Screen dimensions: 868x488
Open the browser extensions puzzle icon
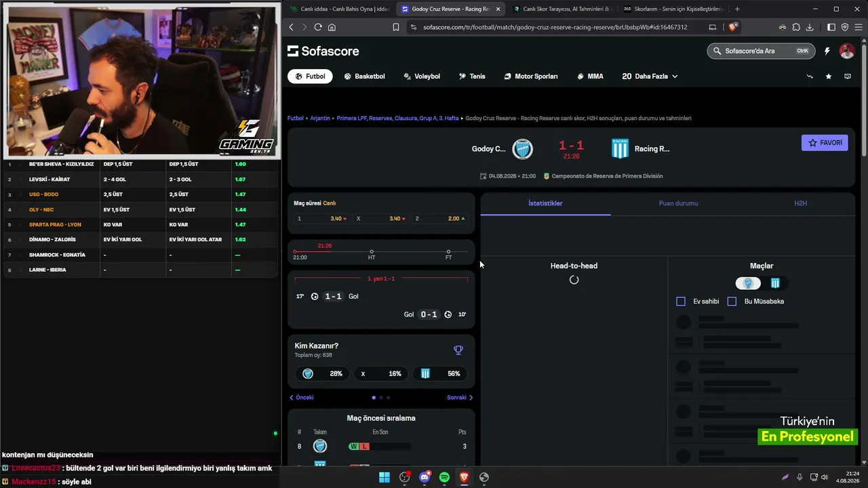[x=796, y=27]
